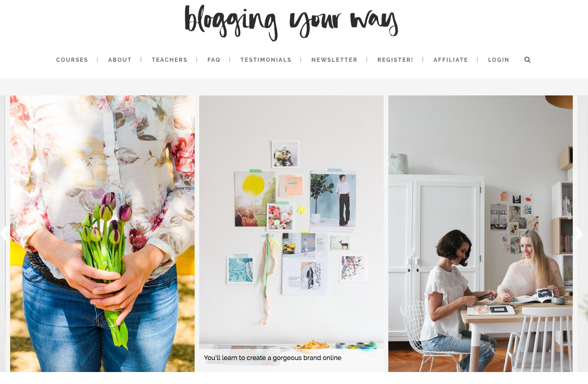Viewport: 588px width, 384px height.
Task: Open the Newsletter link
Action: pyautogui.click(x=334, y=60)
